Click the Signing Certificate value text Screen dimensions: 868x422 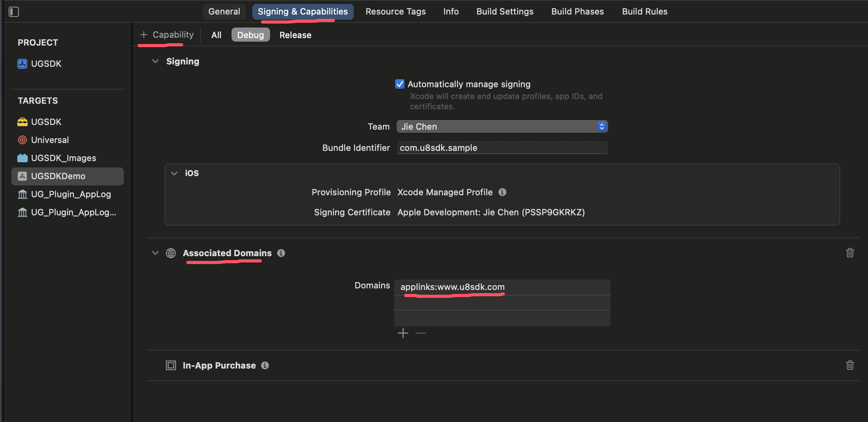click(491, 212)
